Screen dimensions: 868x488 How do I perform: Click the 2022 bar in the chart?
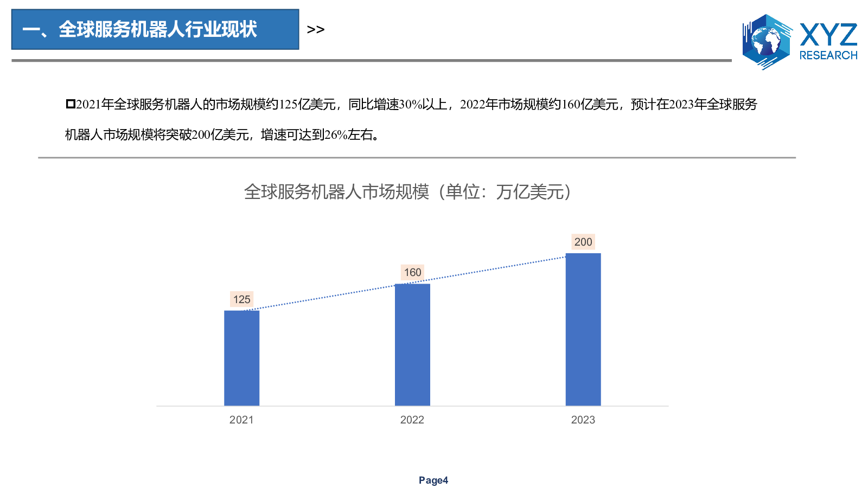coord(412,344)
